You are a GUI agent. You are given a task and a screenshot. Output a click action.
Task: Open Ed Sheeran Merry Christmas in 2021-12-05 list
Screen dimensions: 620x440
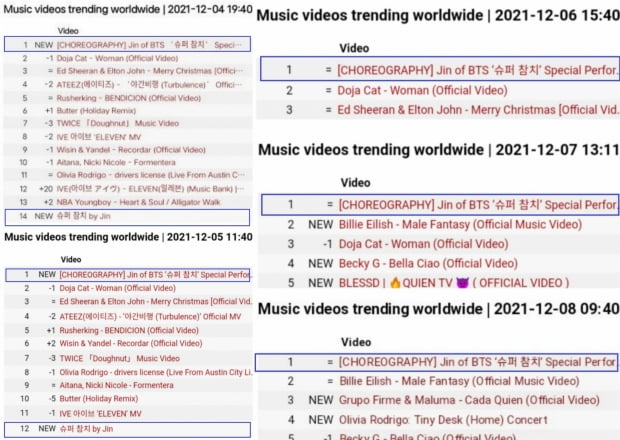click(155, 301)
